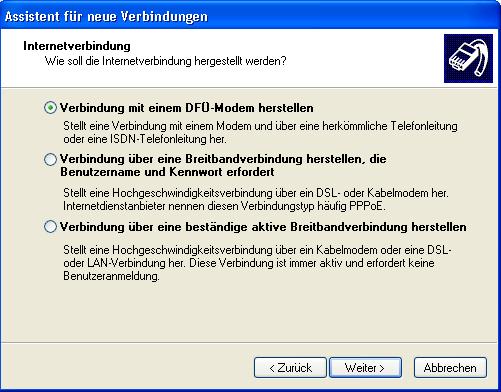Click the Internetverbindung heading
The height and width of the screenshot is (392, 501).
click(x=77, y=46)
